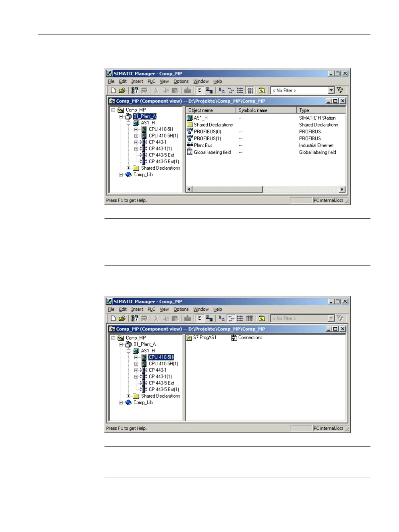
Task: Click filter edit funnel icon in upper toolbar
Action: click(340, 91)
